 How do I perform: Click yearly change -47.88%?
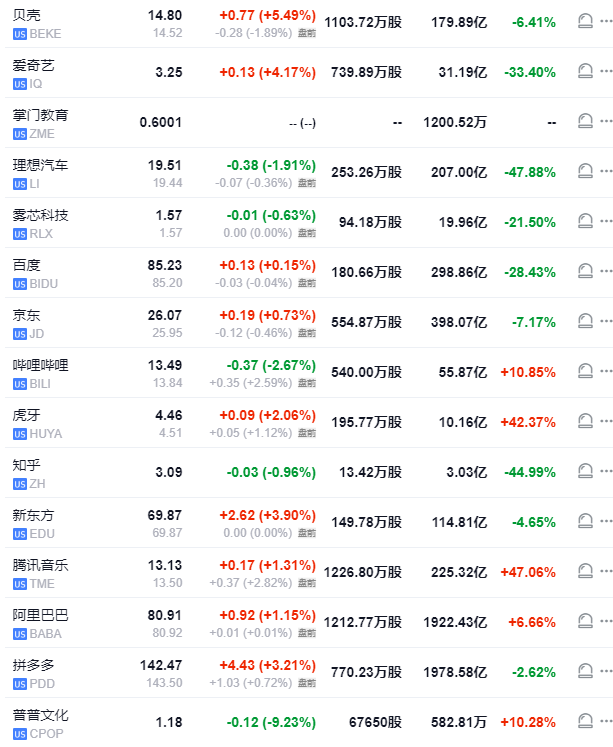[530, 172]
